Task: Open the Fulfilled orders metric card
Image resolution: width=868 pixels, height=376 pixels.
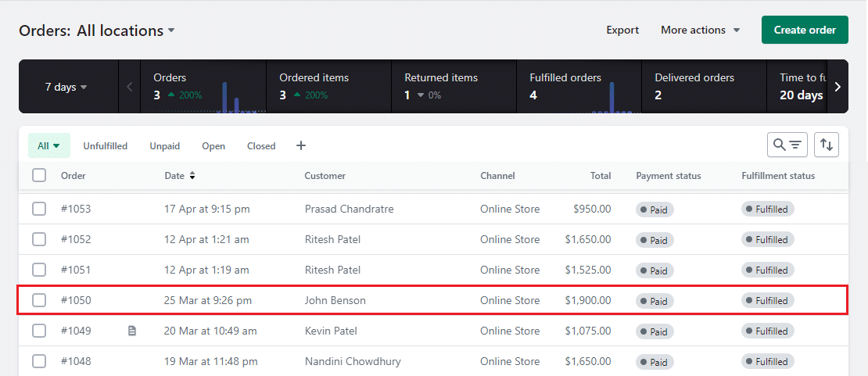Action: (x=579, y=87)
